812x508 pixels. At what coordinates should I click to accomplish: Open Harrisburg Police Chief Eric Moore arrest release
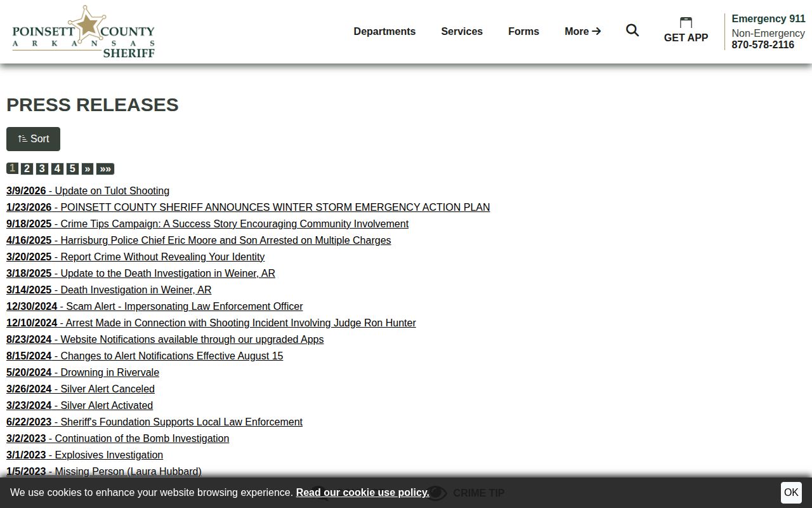pos(199,240)
